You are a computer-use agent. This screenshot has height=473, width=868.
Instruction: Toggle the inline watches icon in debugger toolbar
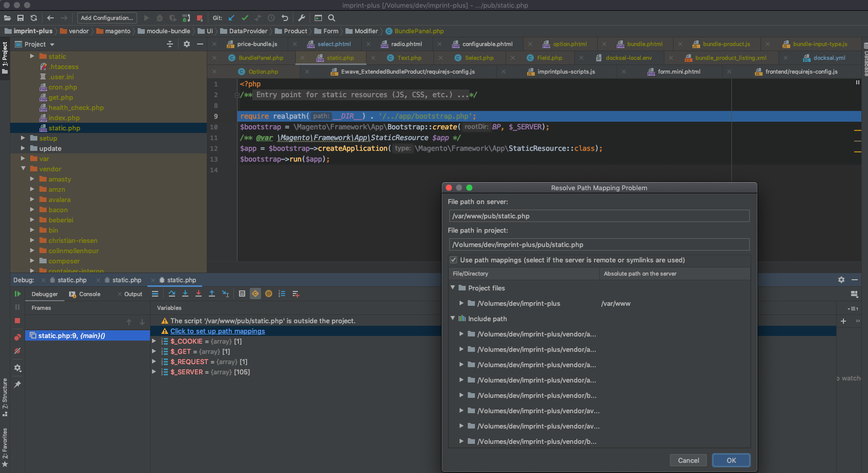coord(282,294)
